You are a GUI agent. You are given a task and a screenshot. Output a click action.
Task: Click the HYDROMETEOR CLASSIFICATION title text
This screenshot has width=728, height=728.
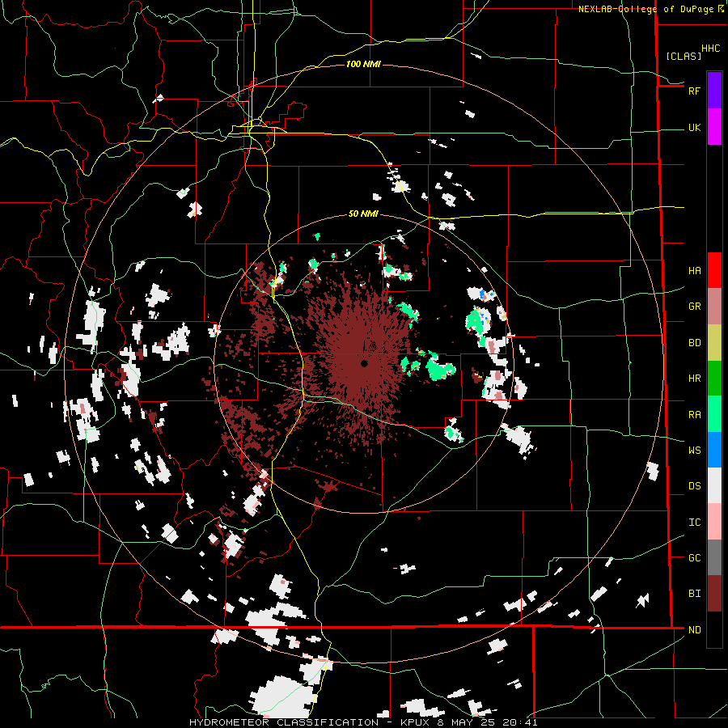click(284, 722)
